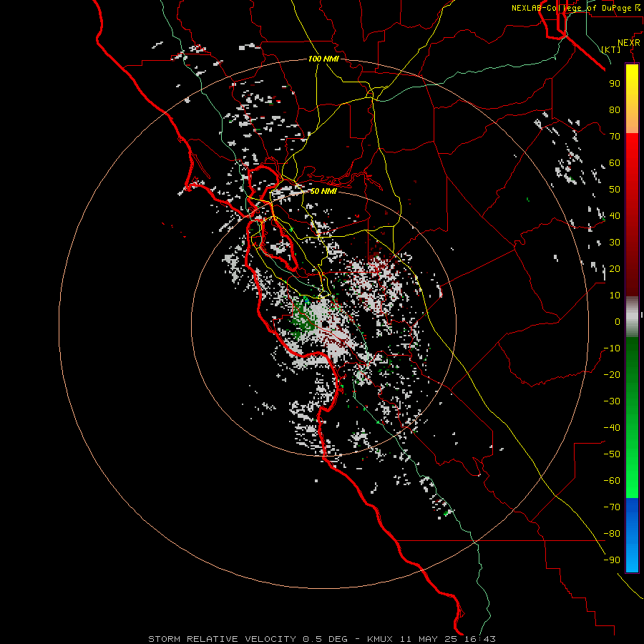Screen dimensions: 644x644
Task: Click the positive 80 velocity scale label
Action: point(615,110)
